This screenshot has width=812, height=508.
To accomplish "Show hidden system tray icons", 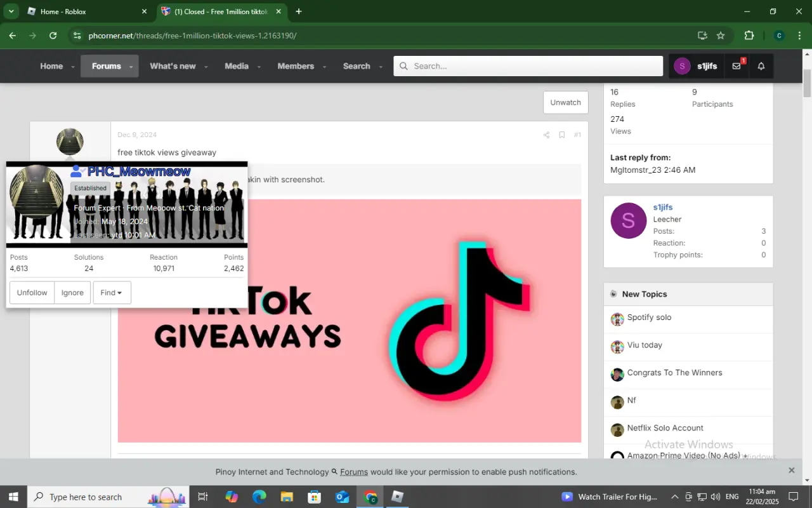I will tap(674, 497).
